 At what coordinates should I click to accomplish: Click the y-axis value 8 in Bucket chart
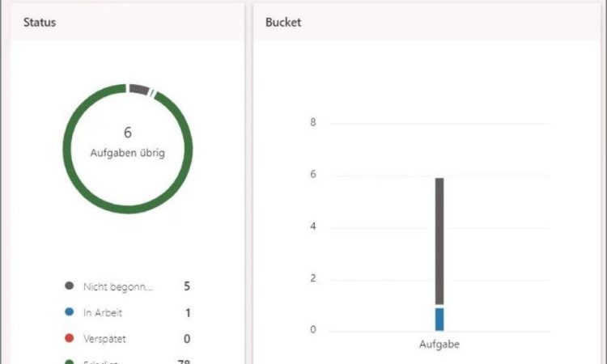[312, 123]
